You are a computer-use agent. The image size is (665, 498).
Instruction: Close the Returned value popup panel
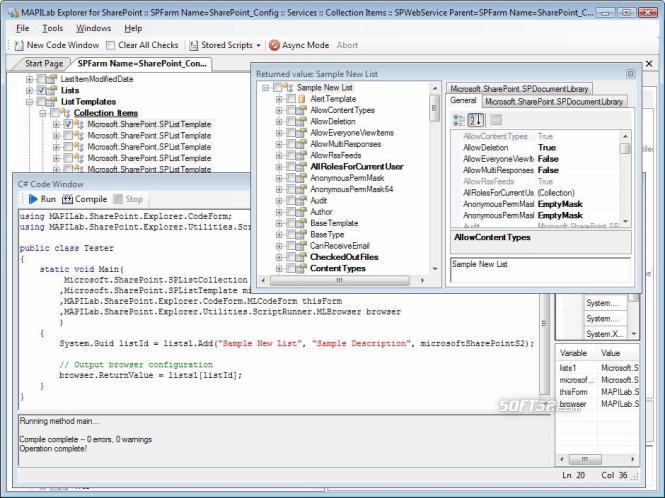click(x=630, y=74)
